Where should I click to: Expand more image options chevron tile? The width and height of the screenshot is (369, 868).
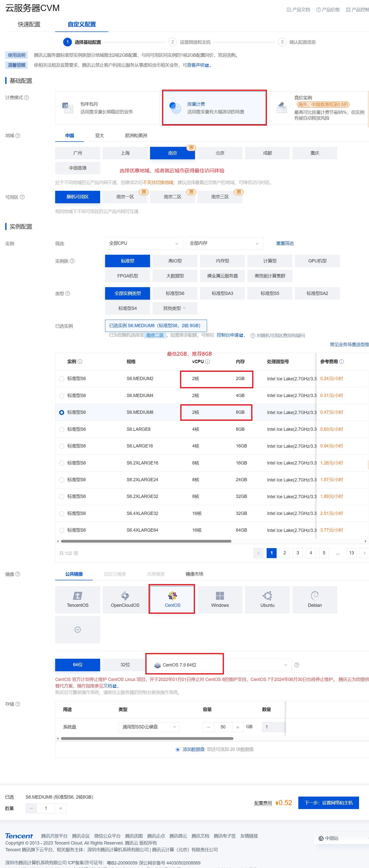[x=77, y=630]
